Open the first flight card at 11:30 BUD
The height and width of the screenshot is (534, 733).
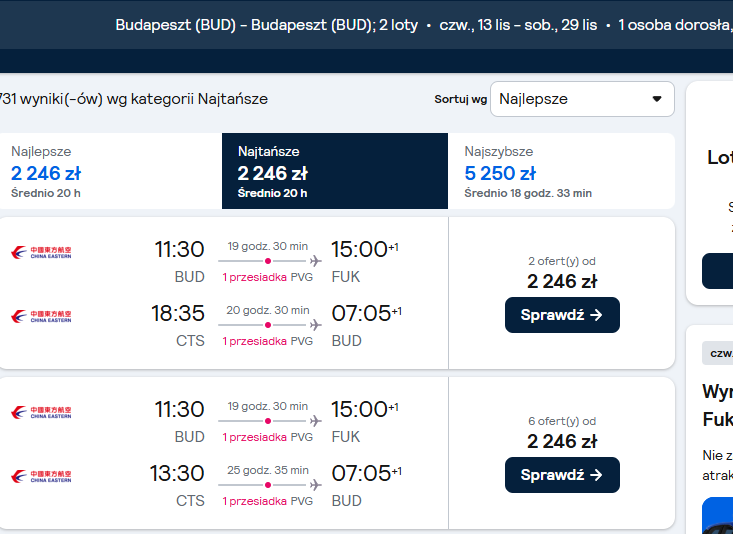pos(337,293)
